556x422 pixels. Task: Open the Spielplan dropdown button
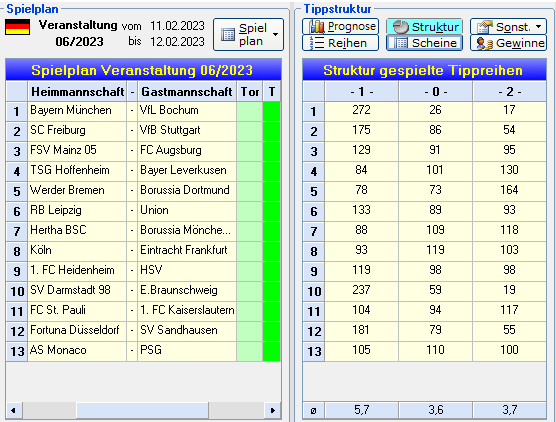tap(248, 34)
